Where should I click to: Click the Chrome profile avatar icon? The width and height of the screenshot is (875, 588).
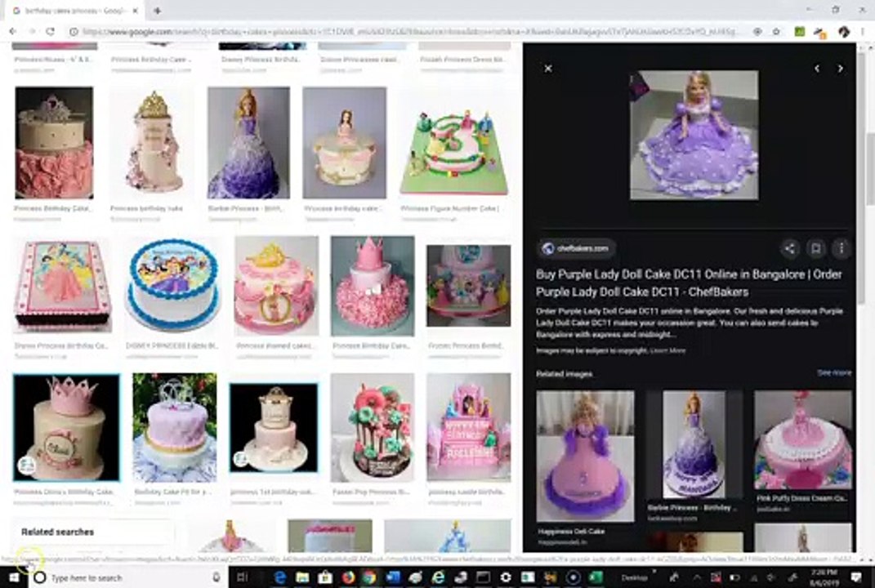[844, 32]
